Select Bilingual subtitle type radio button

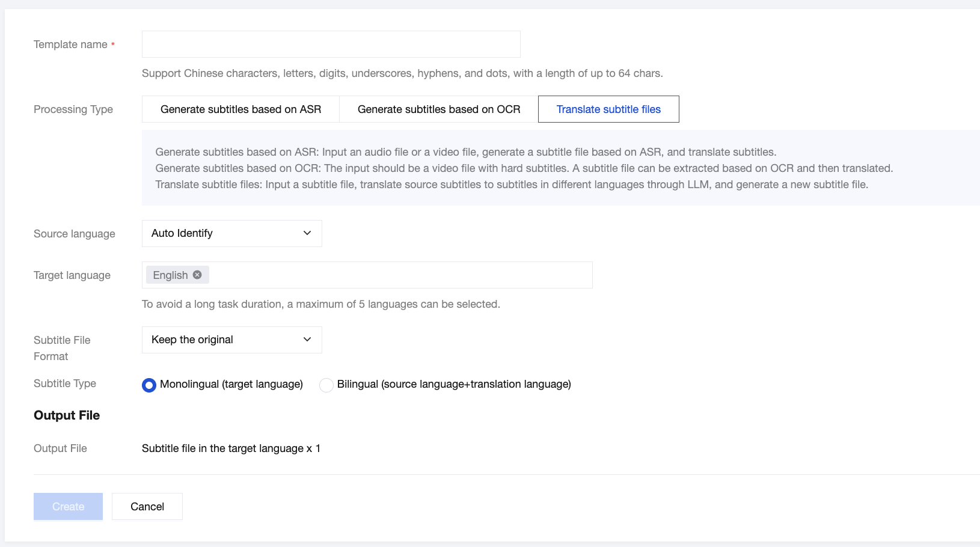point(326,385)
